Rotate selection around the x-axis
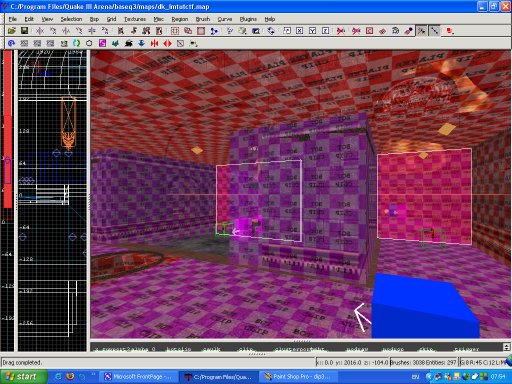 point(53,31)
